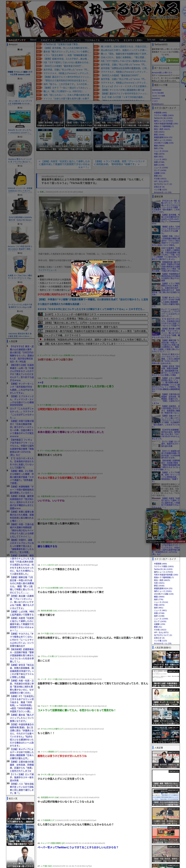The image size is (186, 868).
Task: Open rank 4 【悲報】エプスタインさん
Action: (22, 401)
